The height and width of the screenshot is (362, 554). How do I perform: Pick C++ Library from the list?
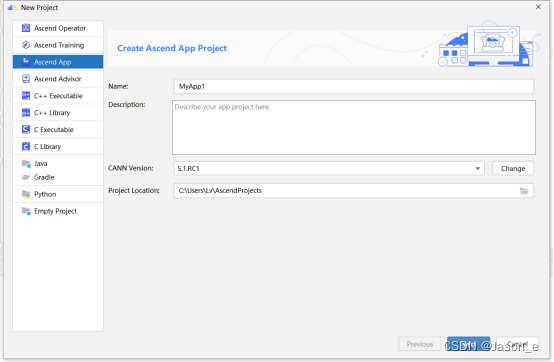coord(58,113)
